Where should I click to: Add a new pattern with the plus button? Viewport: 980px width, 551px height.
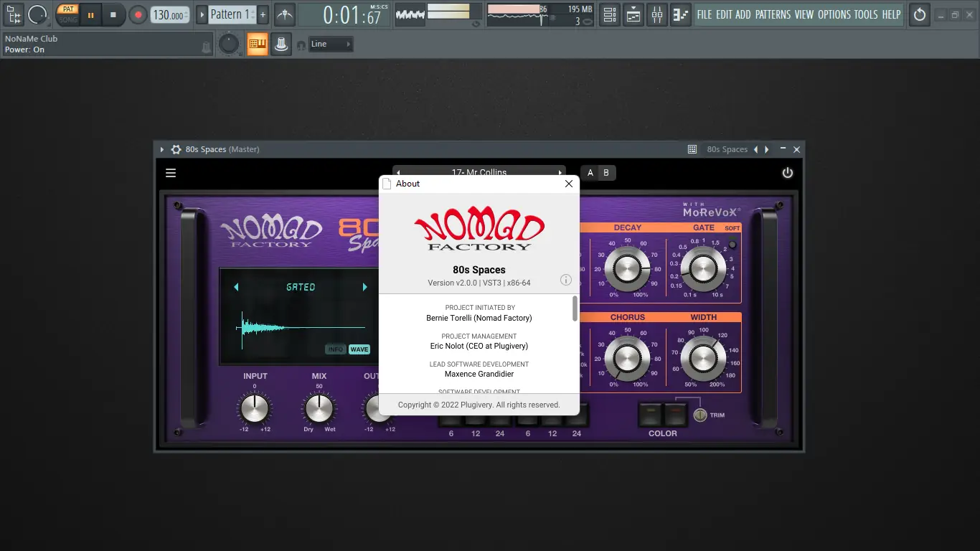tap(263, 14)
